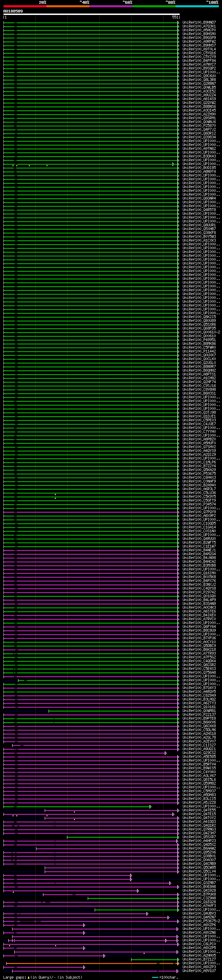Screen dimensions: 222x980
Task: Click hit label UniRef100_Q4TE55
Action: (199, 810)
